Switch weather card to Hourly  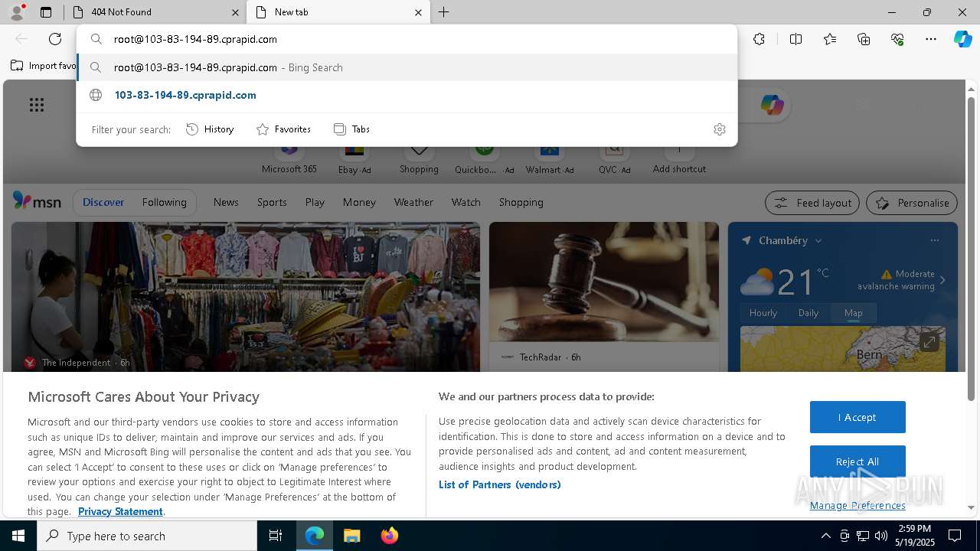pos(763,312)
